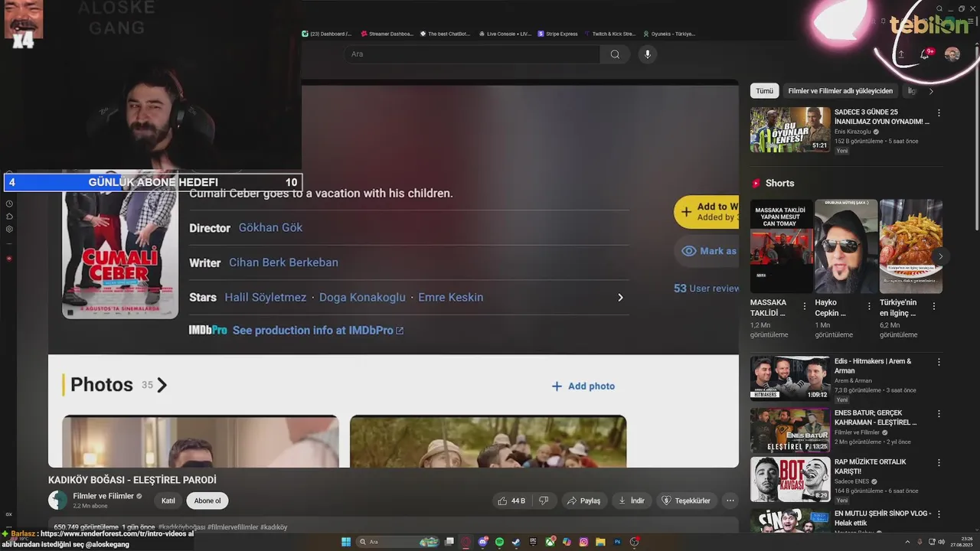Expand Photos gallery with the chevron

coord(162,385)
